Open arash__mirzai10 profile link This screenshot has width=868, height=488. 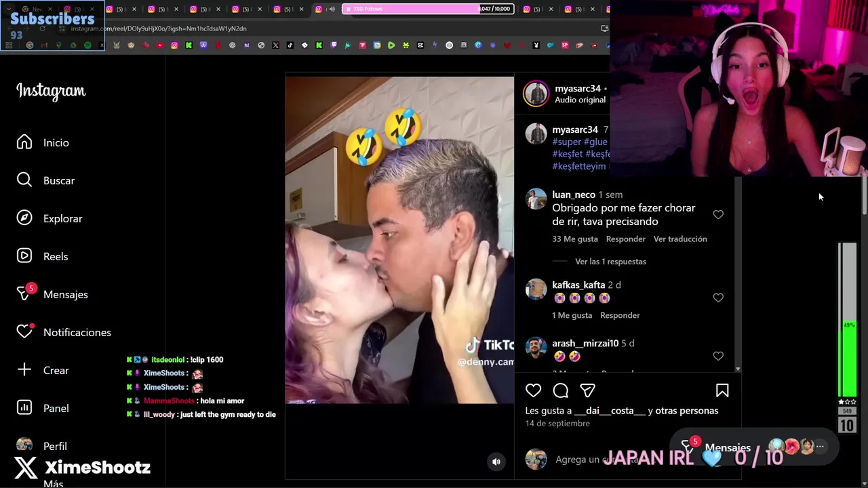tap(585, 344)
